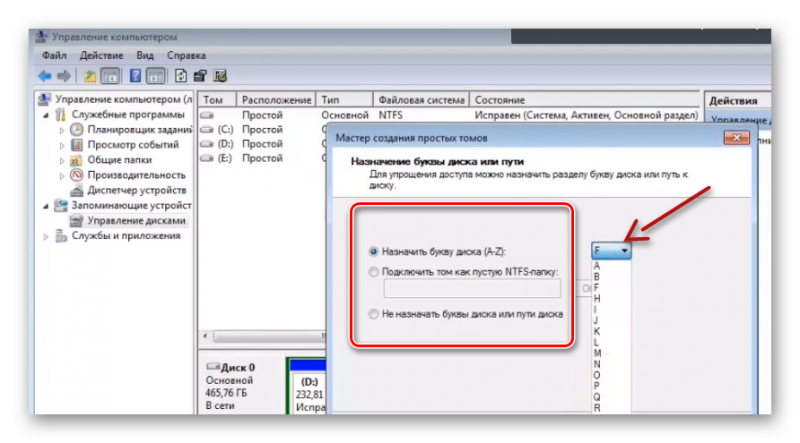Image resolution: width=800 pixels, height=443 pixels.
Task: Click the Device Manager icon
Action: 77,190
